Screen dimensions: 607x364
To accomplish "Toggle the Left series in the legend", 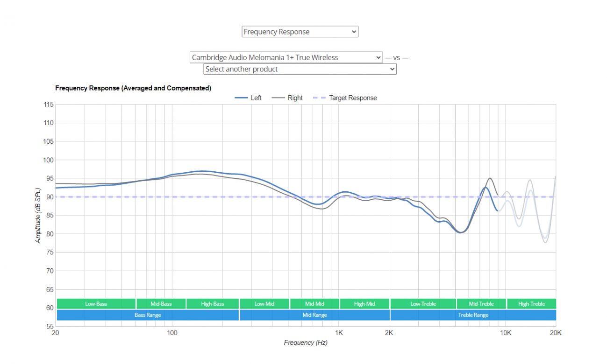I will coord(248,98).
